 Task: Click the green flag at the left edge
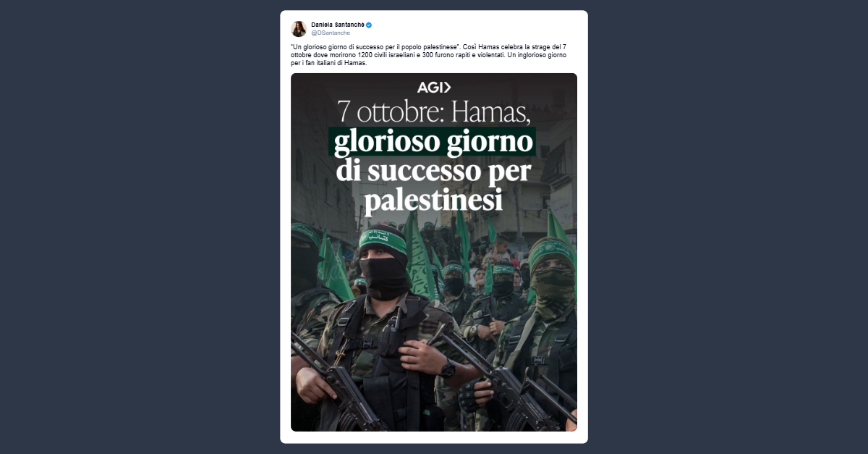333,266
